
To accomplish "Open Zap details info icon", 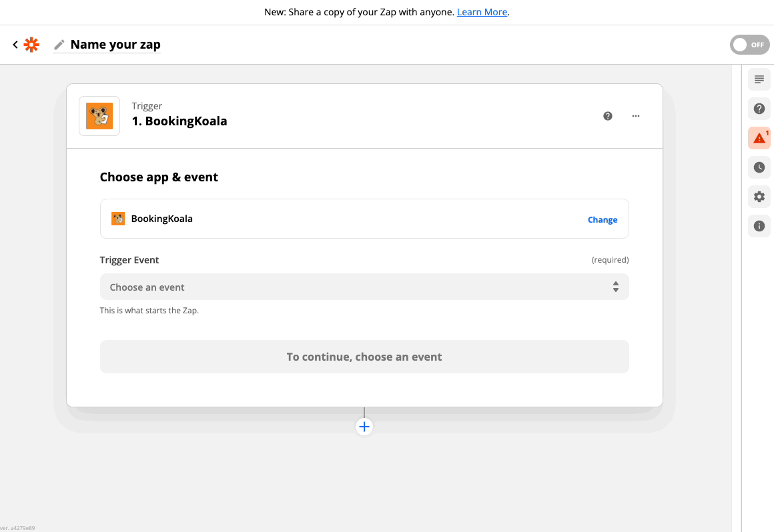I will tap(759, 226).
